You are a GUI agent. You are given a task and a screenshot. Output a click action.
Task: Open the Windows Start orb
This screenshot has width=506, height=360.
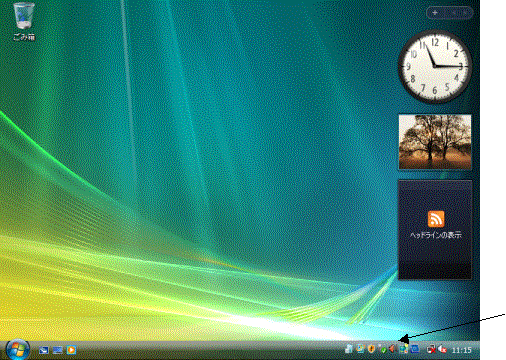(x=17, y=349)
